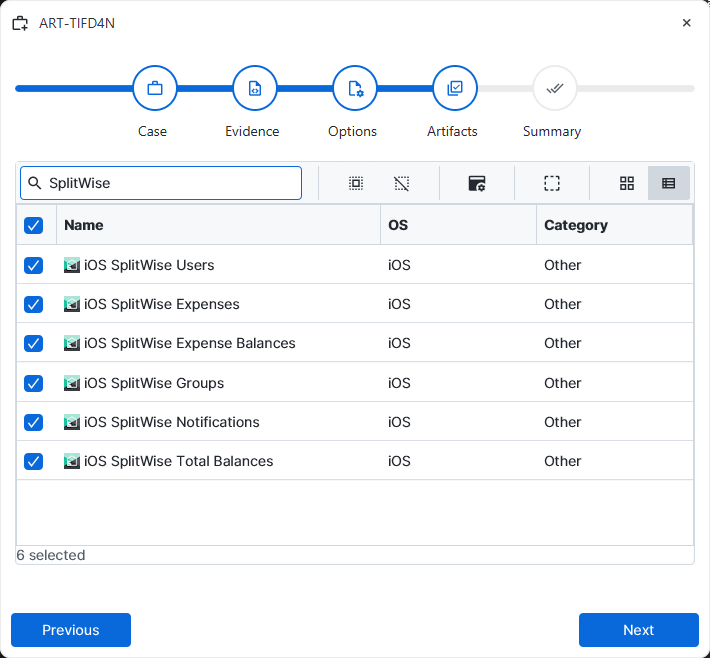Switch to grid view
This screenshot has width=710, height=658.
627,183
